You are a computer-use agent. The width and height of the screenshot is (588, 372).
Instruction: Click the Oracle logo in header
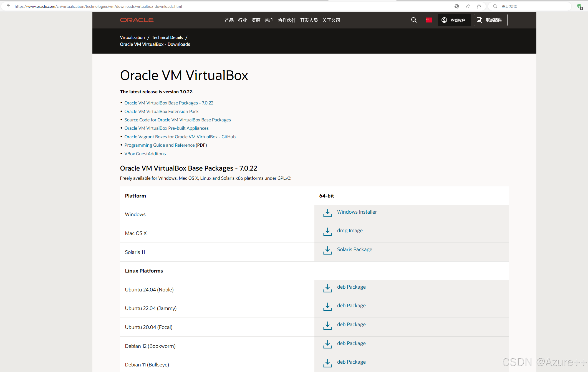tap(137, 20)
